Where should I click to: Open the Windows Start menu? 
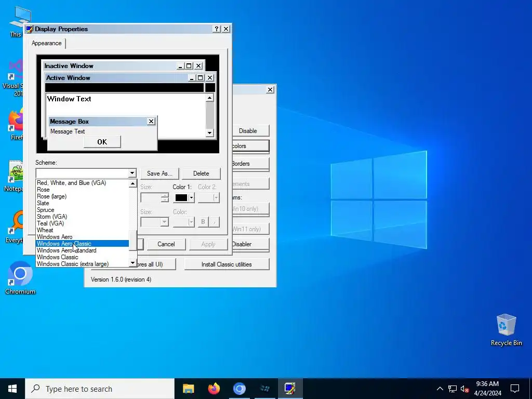click(x=12, y=389)
